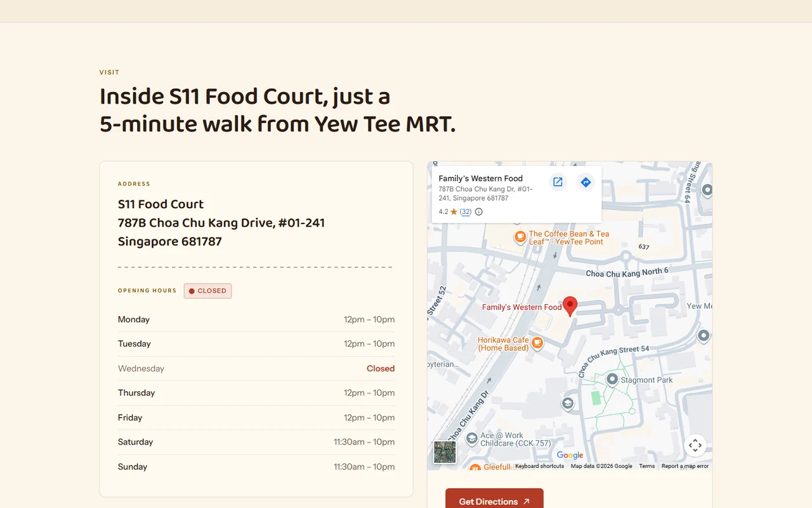Click the red Family's Western Food map pin

570,306
